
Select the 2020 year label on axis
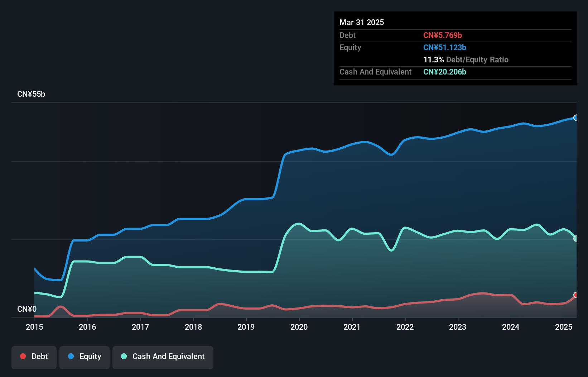tap(299, 327)
